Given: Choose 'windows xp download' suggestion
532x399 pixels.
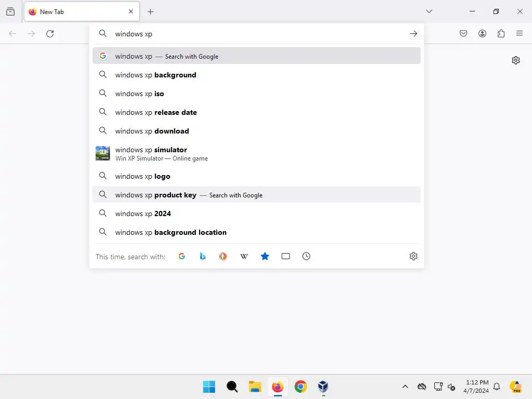Looking at the screenshot, I should tap(257, 130).
